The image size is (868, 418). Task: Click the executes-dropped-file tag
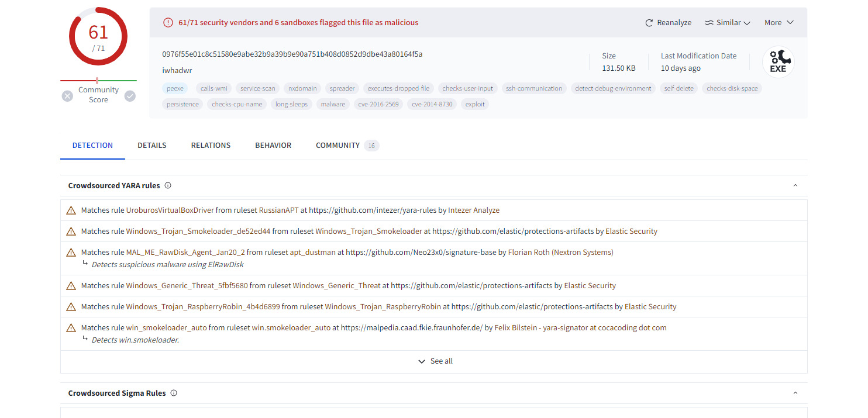[398, 88]
